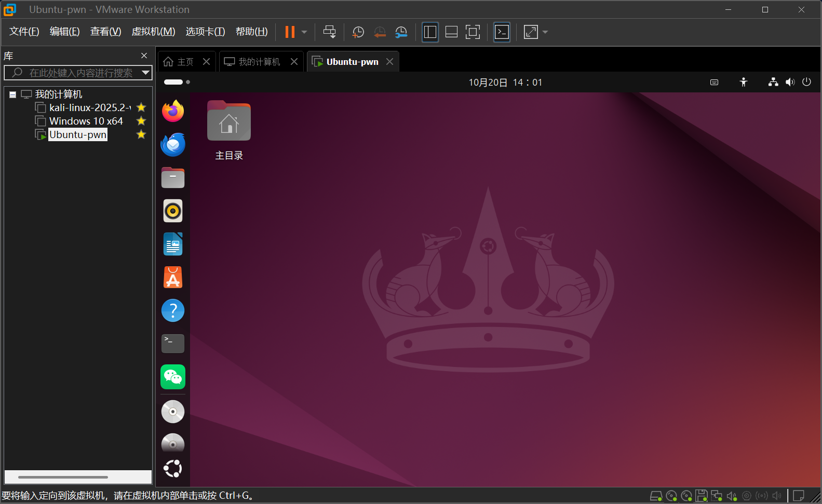Open the Ubuntu App Center icon

point(173,277)
